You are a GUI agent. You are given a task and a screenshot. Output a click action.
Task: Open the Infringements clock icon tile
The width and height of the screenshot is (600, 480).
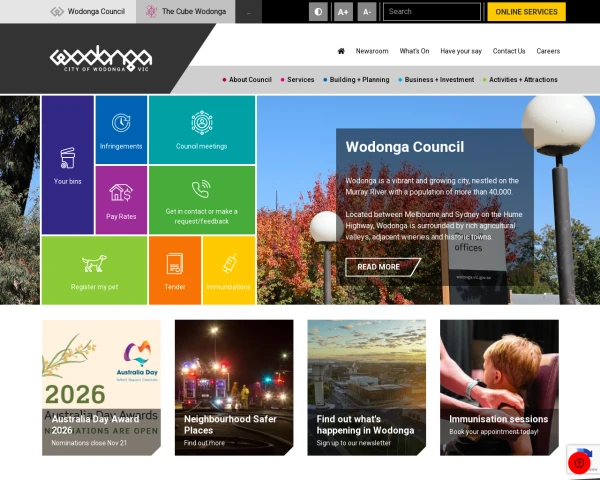[121, 130]
